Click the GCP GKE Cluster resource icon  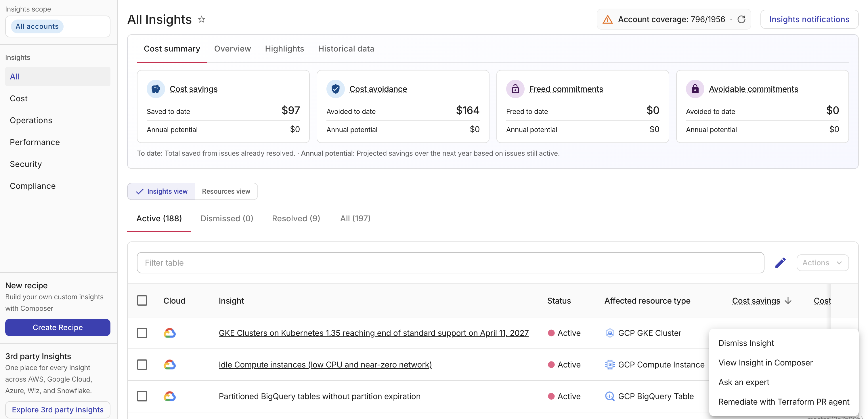(609, 333)
